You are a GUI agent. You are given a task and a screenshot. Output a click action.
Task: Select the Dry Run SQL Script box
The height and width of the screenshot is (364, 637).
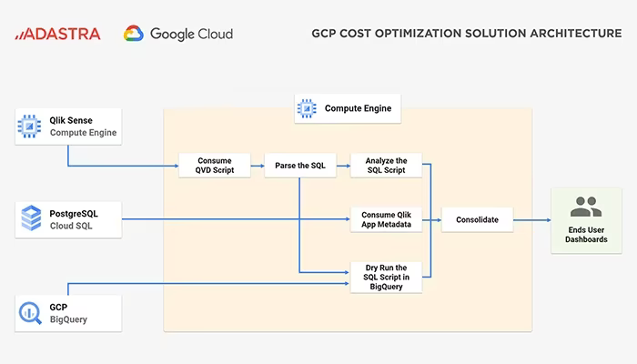(386, 277)
